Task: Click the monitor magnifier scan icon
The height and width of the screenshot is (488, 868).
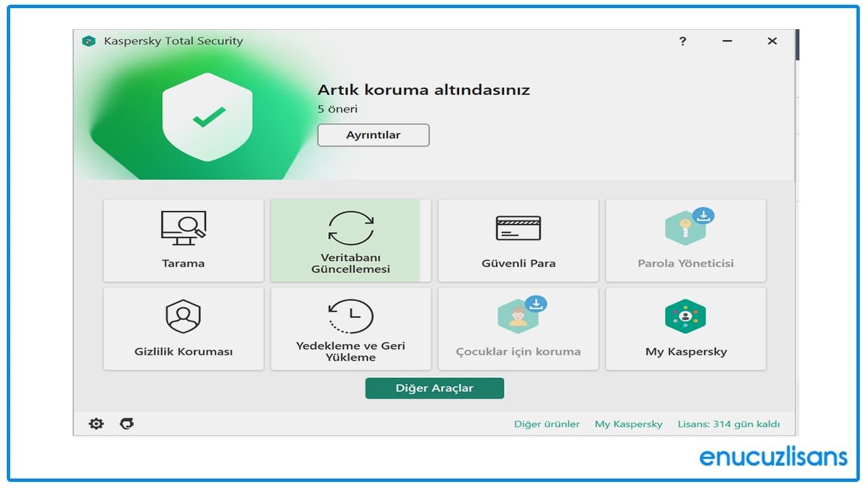Action: pos(183,228)
